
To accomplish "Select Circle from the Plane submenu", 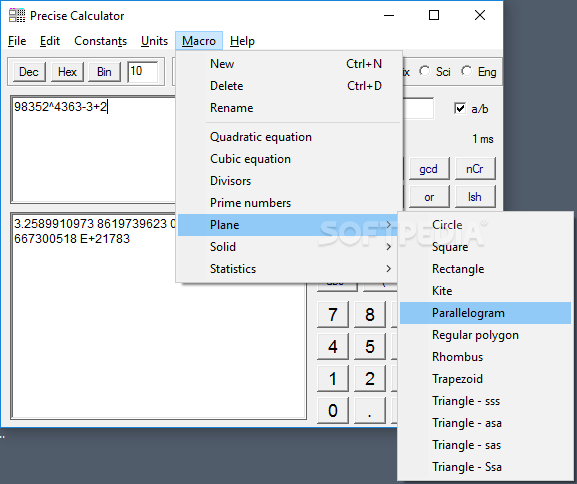I will (485, 225).
